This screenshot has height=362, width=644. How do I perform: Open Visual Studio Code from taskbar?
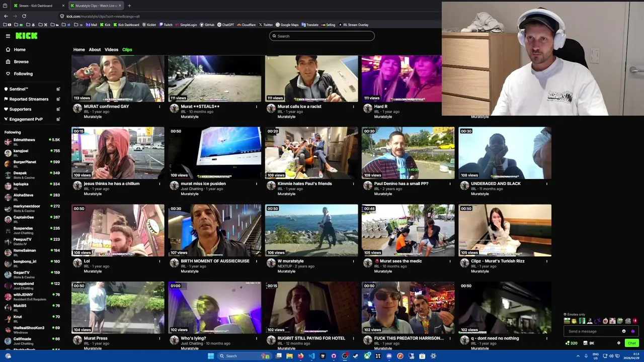(x=311, y=356)
